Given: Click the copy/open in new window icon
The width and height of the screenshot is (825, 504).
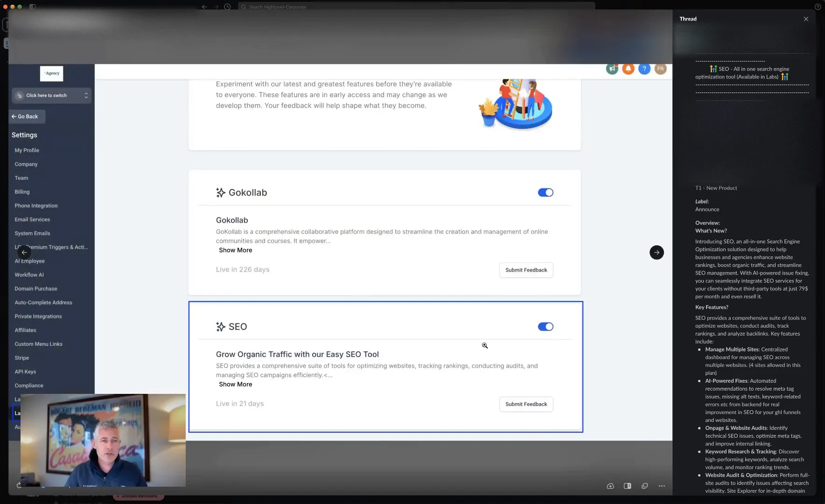Looking at the screenshot, I should coord(645,486).
